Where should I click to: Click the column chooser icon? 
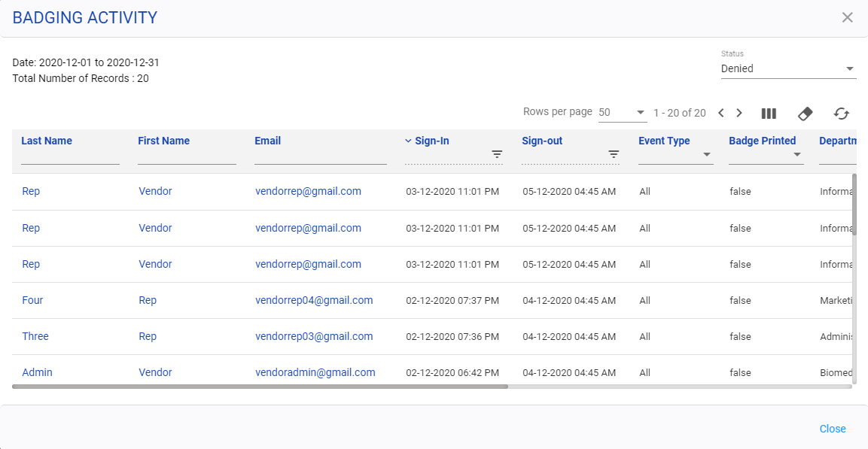coord(769,114)
